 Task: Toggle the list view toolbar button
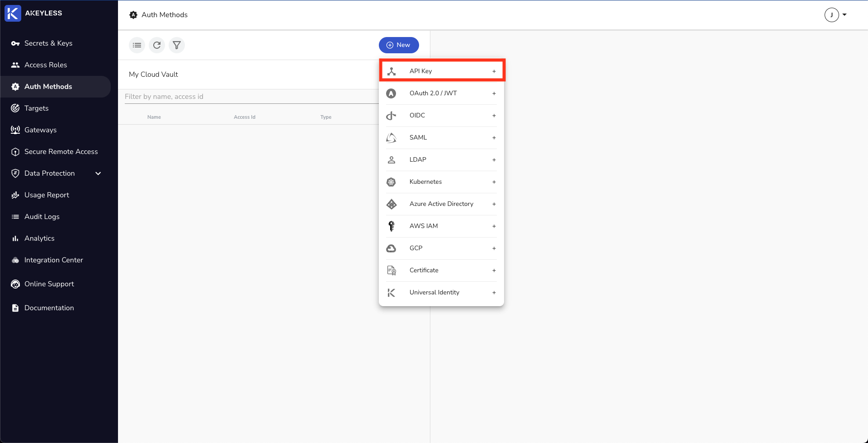(x=137, y=45)
